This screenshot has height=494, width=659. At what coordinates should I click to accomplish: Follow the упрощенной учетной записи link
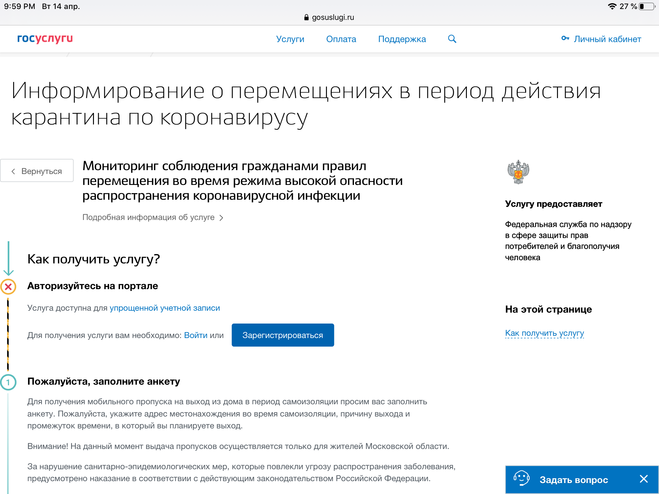(x=165, y=308)
